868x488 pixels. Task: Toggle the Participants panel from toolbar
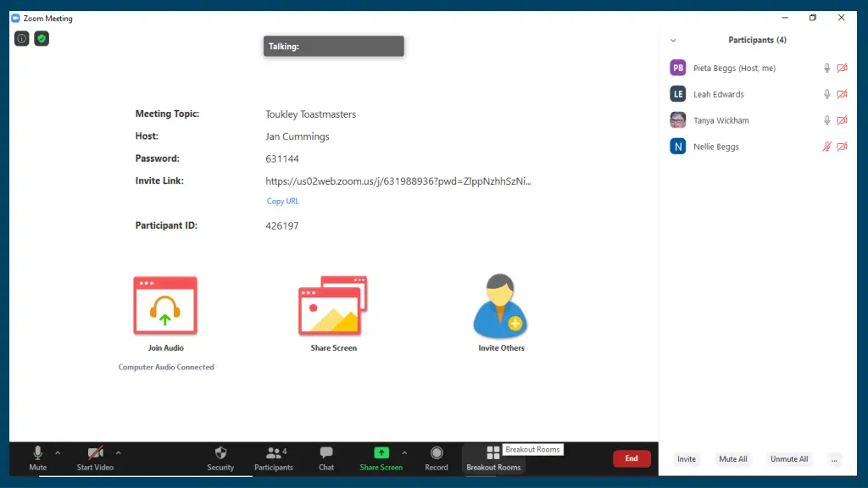[x=274, y=458]
